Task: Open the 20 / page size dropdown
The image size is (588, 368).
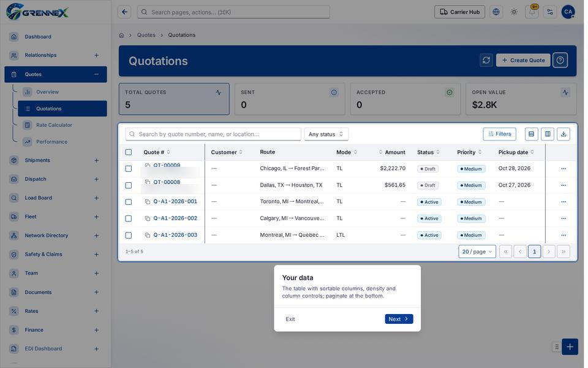Action: click(477, 251)
